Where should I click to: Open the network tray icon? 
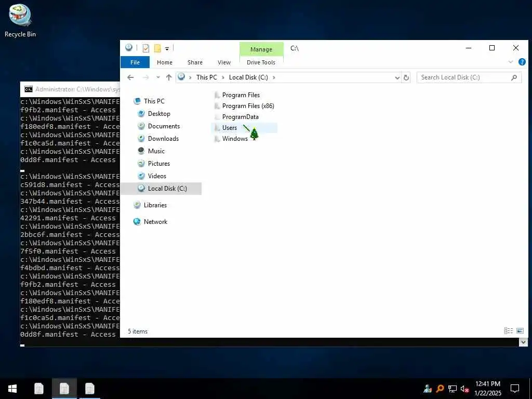coord(453,389)
